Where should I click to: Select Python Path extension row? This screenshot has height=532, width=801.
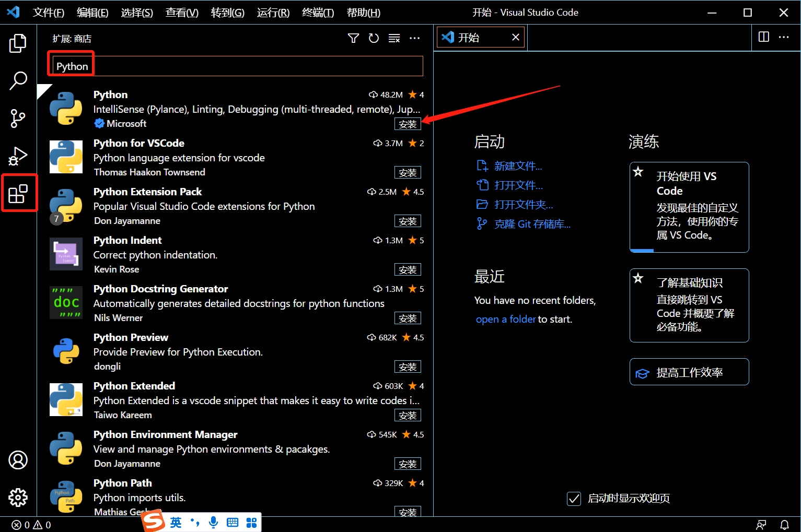click(235, 496)
